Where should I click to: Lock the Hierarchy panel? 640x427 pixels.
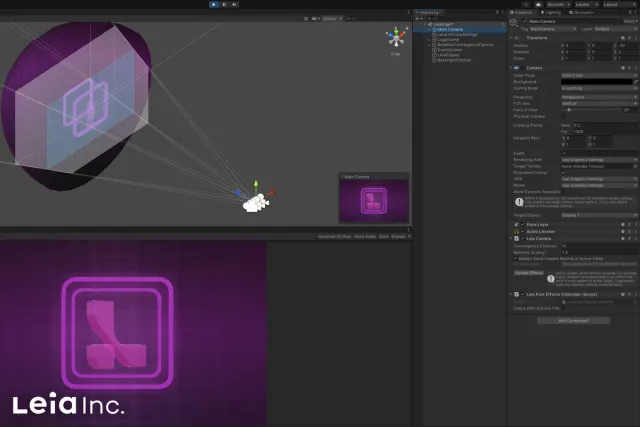pyautogui.click(x=497, y=13)
